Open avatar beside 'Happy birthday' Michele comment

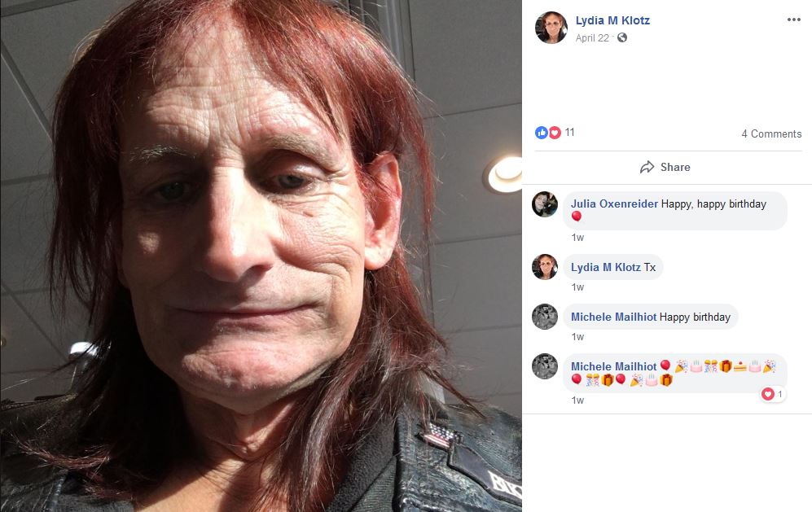pyautogui.click(x=545, y=317)
